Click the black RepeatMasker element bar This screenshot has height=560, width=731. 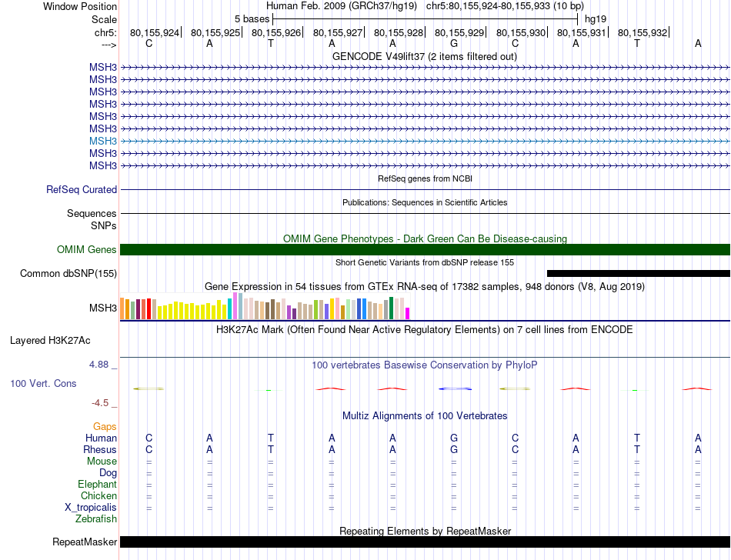click(x=425, y=542)
